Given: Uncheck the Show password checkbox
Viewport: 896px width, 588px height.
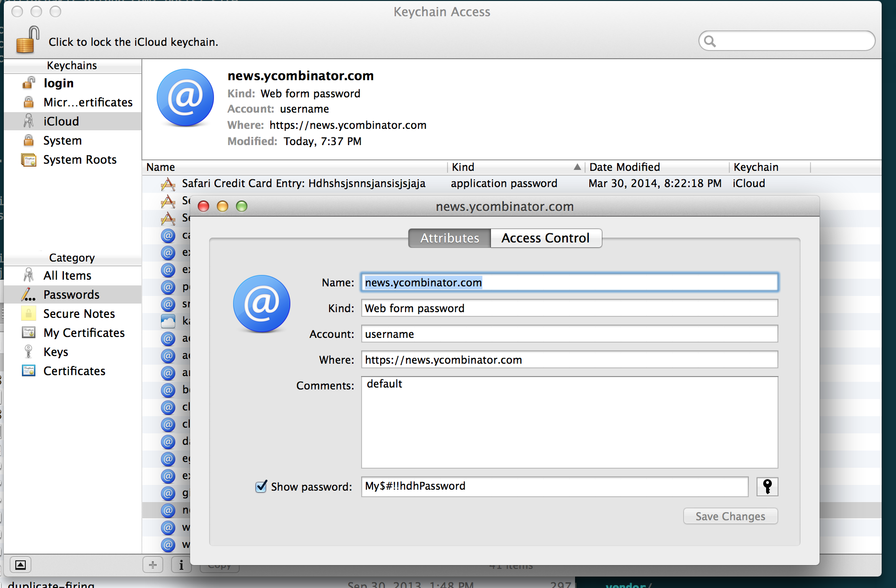Looking at the screenshot, I should click(261, 486).
